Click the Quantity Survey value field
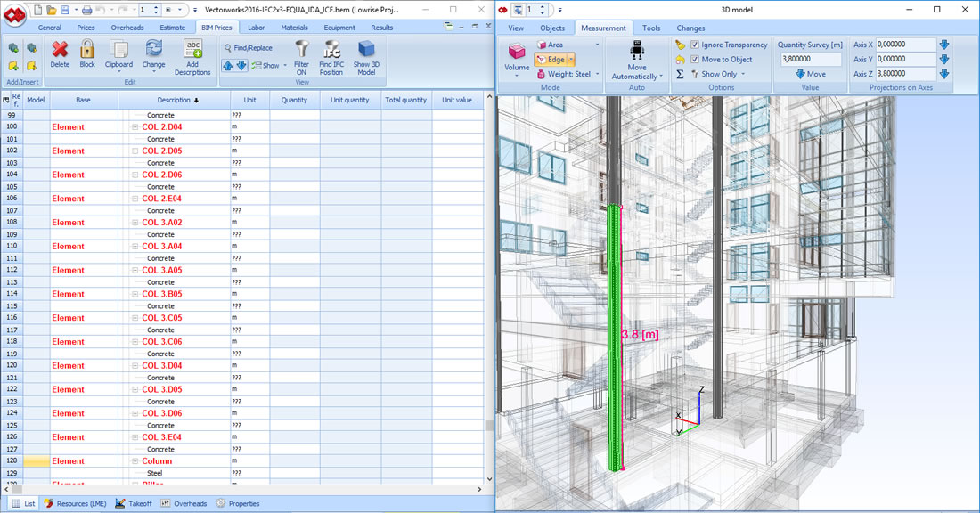This screenshot has height=513, width=980. (810, 59)
